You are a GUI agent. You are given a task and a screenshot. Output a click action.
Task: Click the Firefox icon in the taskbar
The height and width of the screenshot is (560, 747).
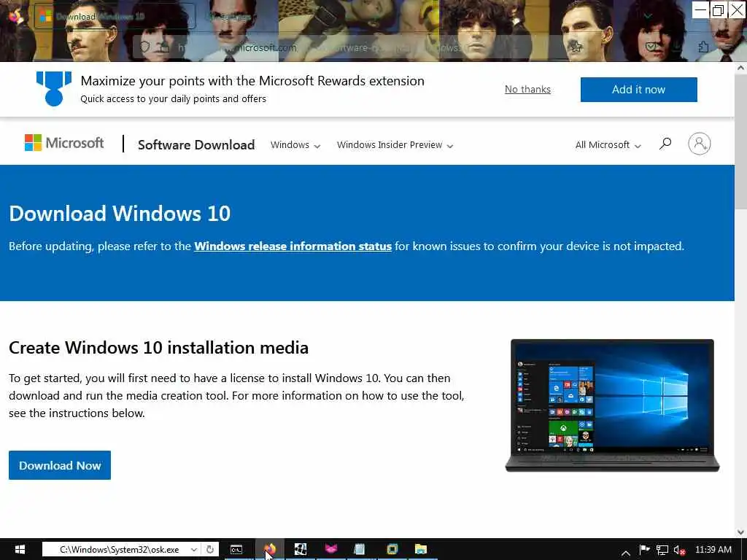(x=270, y=549)
